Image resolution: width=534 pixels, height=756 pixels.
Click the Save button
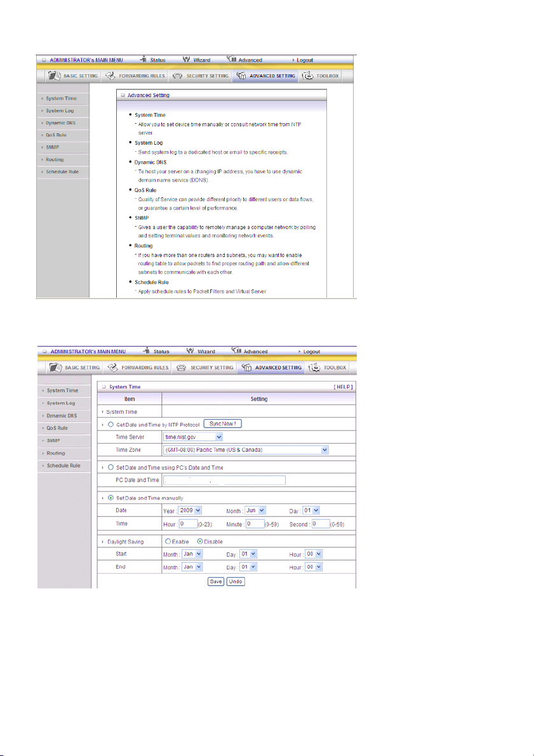216,581
